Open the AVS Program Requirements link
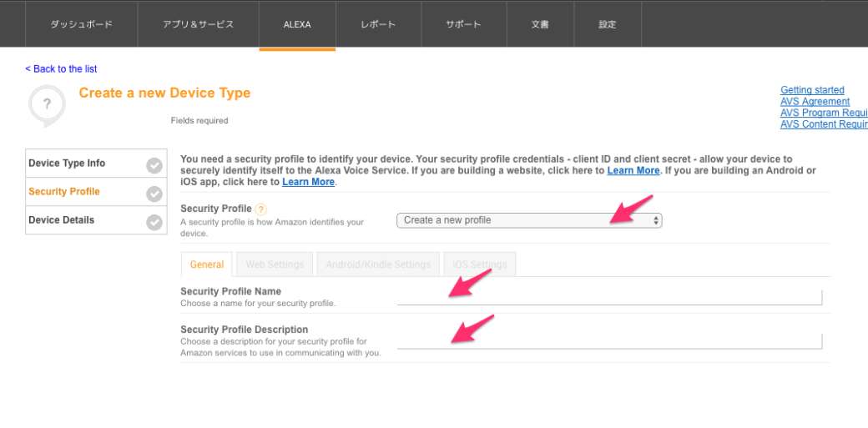 click(x=824, y=113)
